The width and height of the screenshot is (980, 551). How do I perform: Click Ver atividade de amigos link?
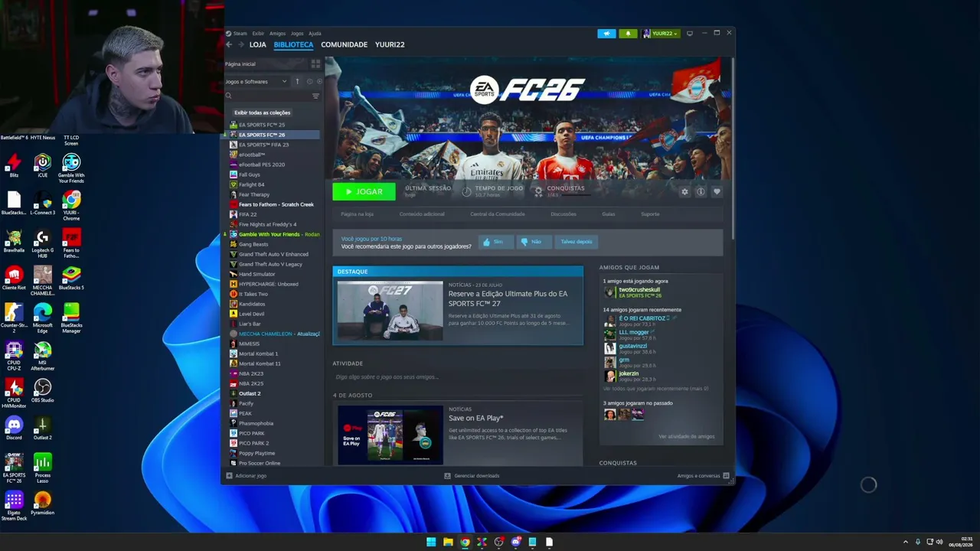[686, 437]
